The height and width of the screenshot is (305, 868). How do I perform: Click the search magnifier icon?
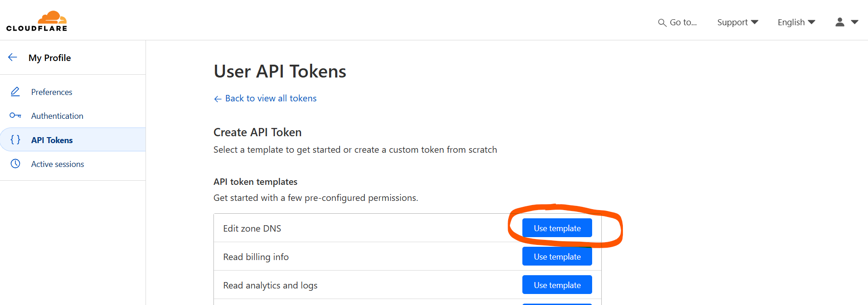click(x=662, y=22)
